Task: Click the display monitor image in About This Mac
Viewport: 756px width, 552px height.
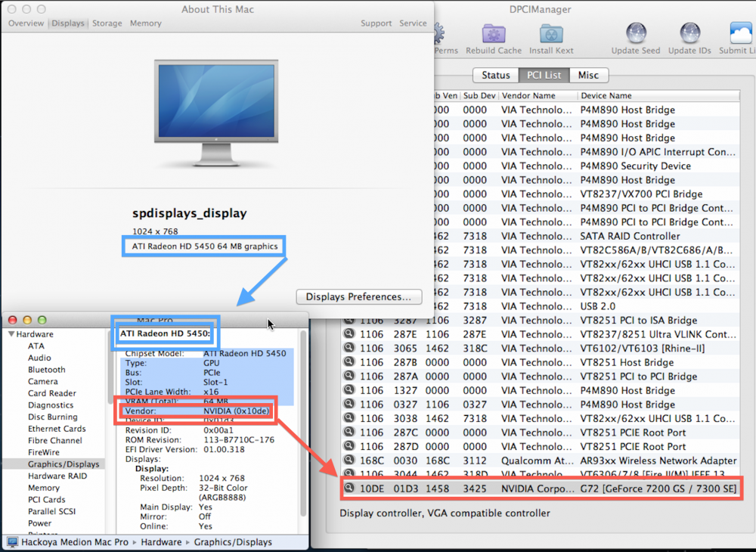Action: pyautogui.click(x=216, y=113)
